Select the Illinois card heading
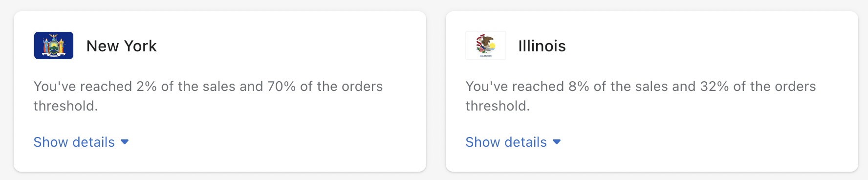 pos(542,46)
